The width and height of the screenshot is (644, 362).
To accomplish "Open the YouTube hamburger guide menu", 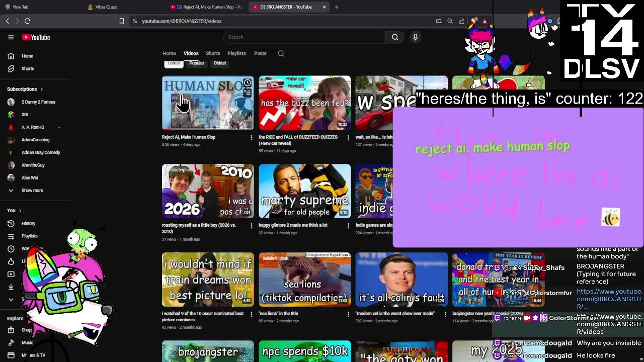I will (11, 37).
